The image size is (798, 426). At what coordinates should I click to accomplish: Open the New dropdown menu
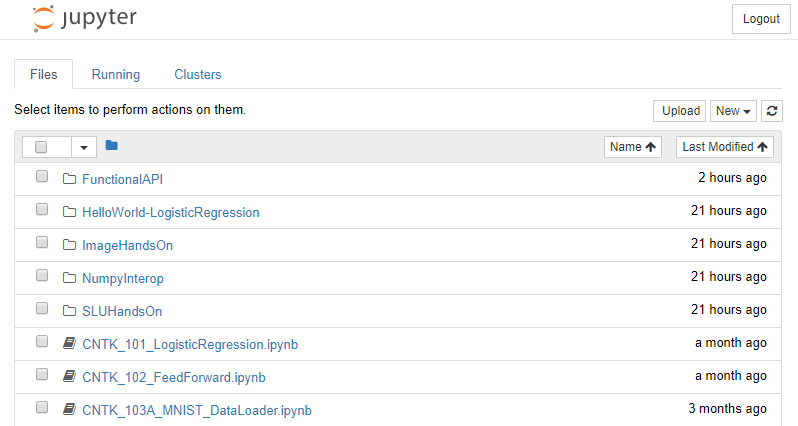pos(733,111)
